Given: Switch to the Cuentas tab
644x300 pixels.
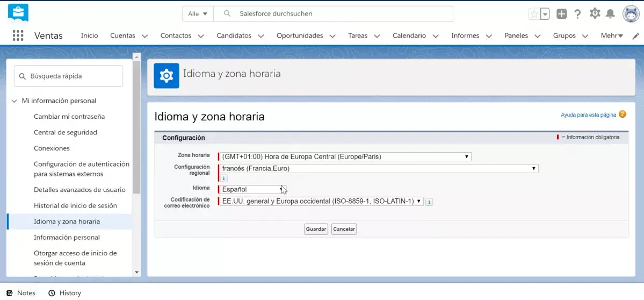Looking at the screenshot, I should (x=122, y=36).
